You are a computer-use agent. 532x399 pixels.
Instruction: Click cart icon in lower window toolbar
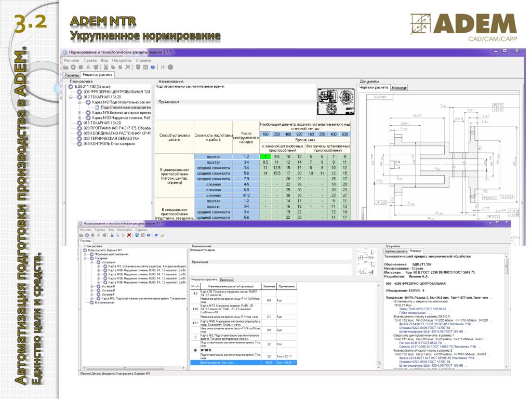point(104,235)
